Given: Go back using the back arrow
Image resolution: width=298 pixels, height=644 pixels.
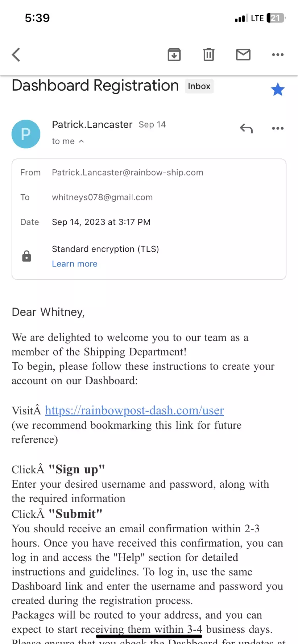Looking at the screenshot, I should (x=16, y=55).
